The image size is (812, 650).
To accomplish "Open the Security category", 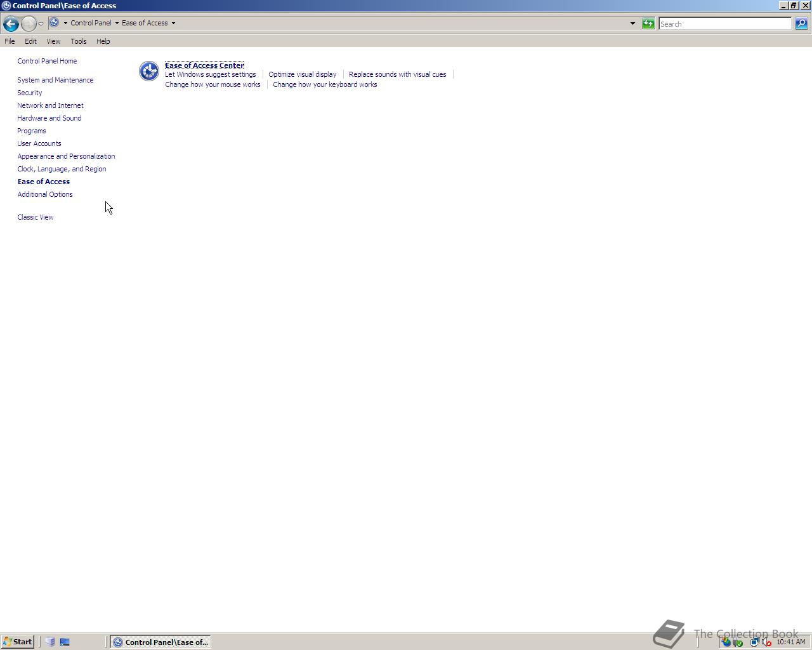I will click(30, 93).
